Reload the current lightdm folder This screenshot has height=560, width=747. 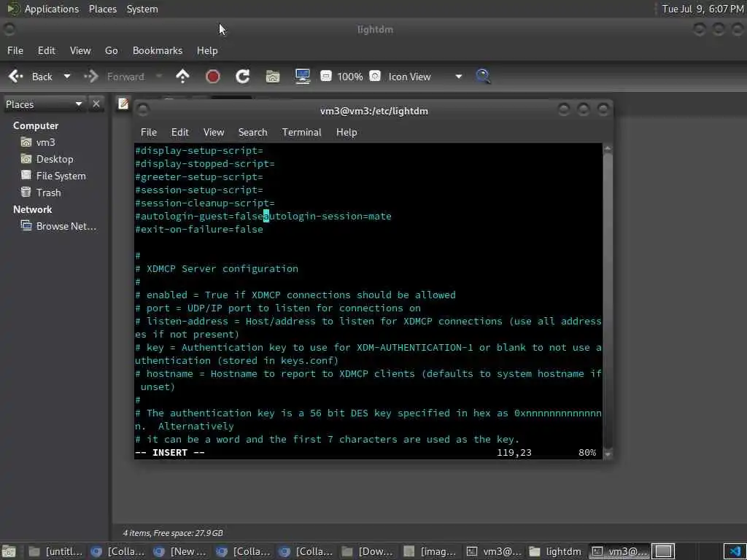243,76
